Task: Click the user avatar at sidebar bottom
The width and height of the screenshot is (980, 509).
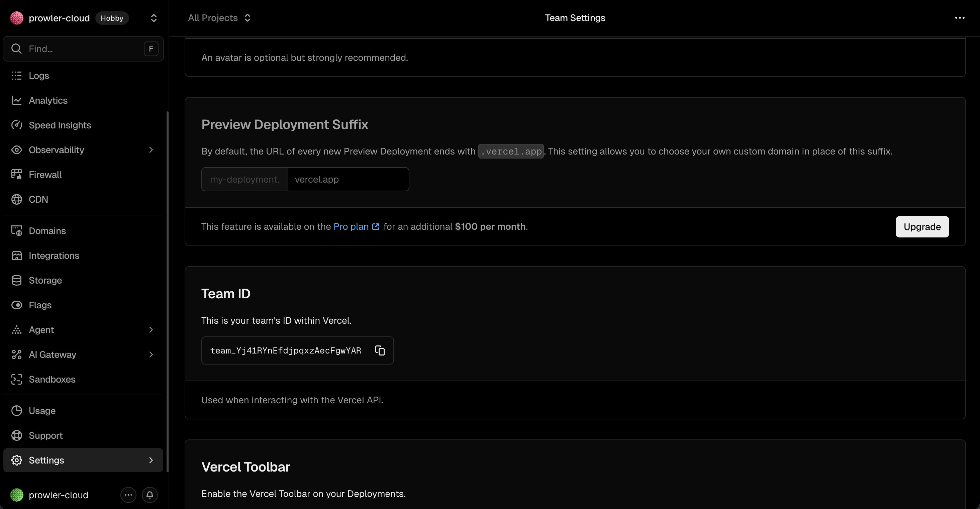Action: coord(17,495)
